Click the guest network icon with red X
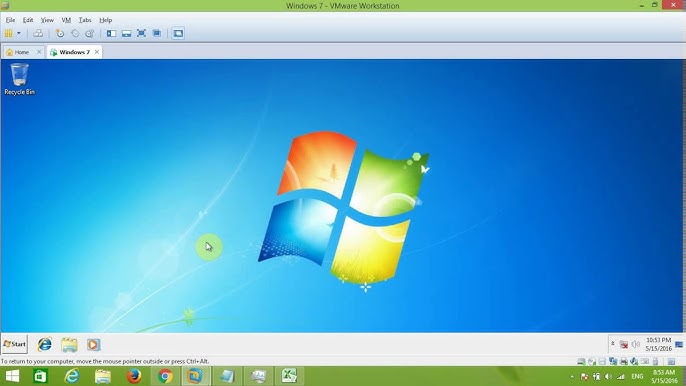 (x=623, y=345)
